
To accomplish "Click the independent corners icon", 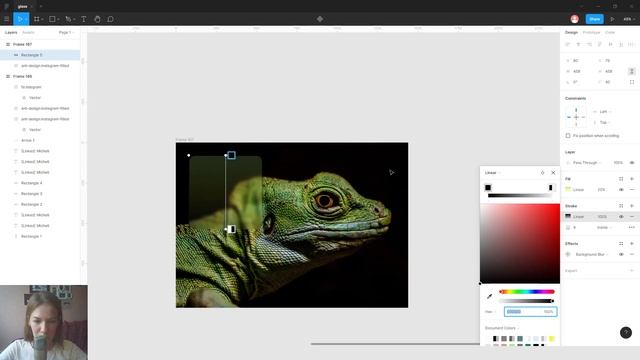I will click(x=632, y=82).
